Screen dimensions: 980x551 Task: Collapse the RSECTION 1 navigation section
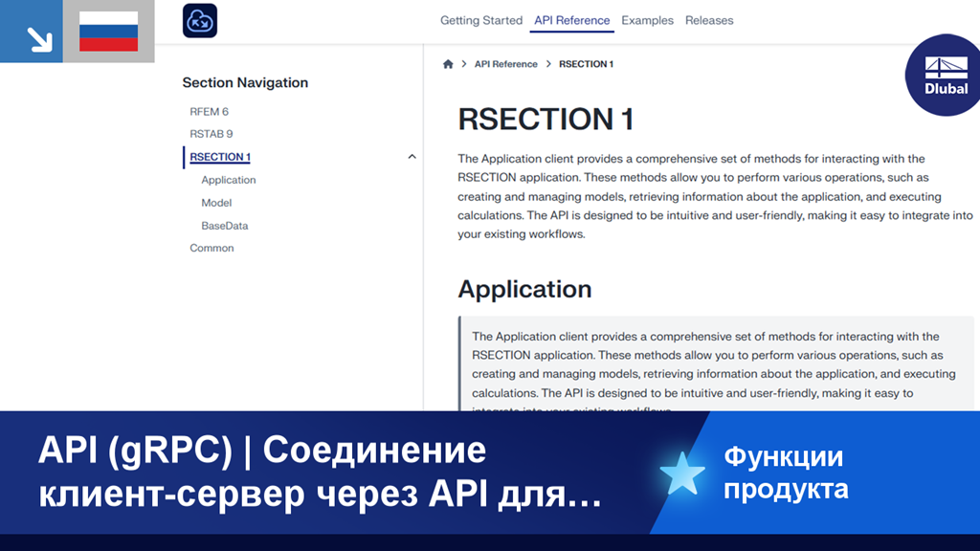pos(412,157)
